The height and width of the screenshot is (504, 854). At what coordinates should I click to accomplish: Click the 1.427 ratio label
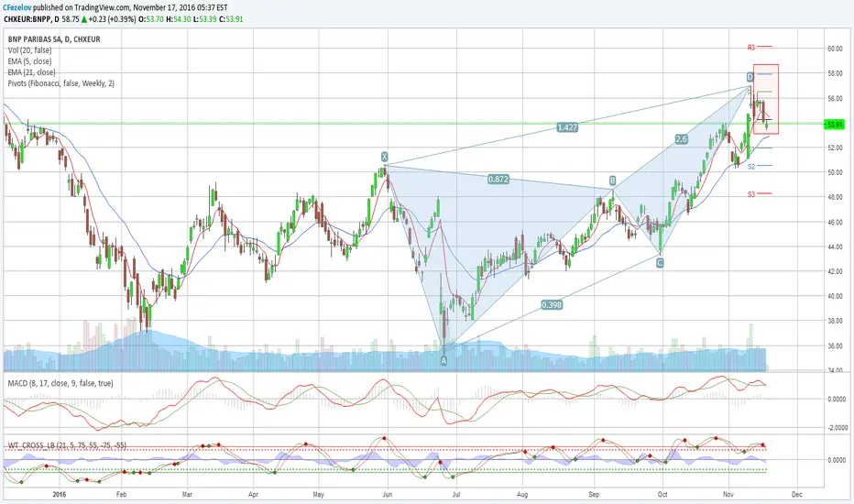pyautogui.click(x=567, y=127)
